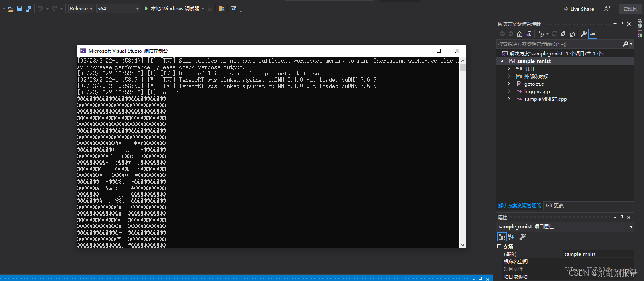Select the 解决方案 "sample_mnist" root node
This screenshot has width=644, height=281.
coord(557,53)
